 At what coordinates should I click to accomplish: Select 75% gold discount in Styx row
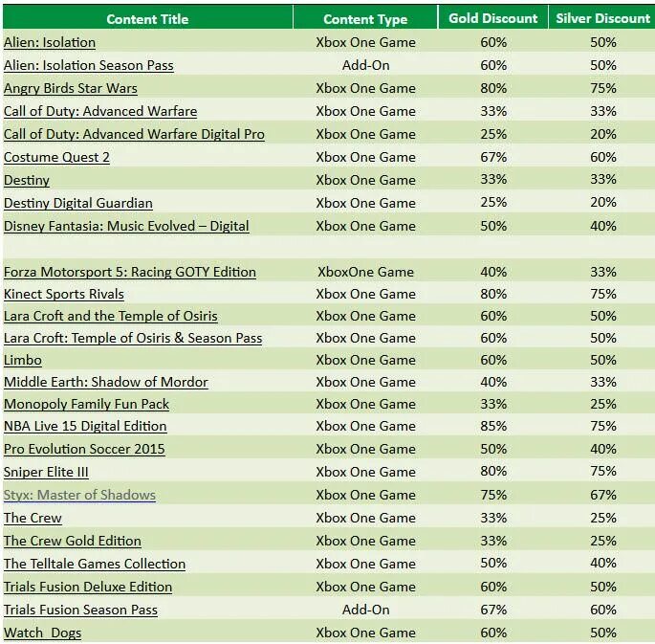493,495
